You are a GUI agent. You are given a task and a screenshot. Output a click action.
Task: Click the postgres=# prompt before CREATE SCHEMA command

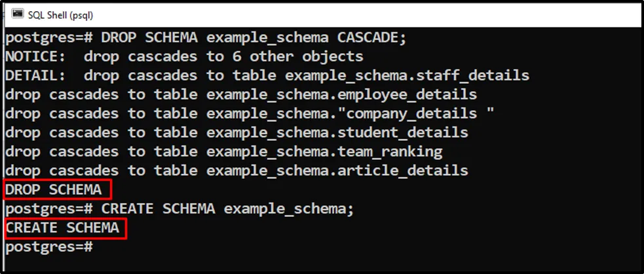pyautogui.click(x=48, y=209)
